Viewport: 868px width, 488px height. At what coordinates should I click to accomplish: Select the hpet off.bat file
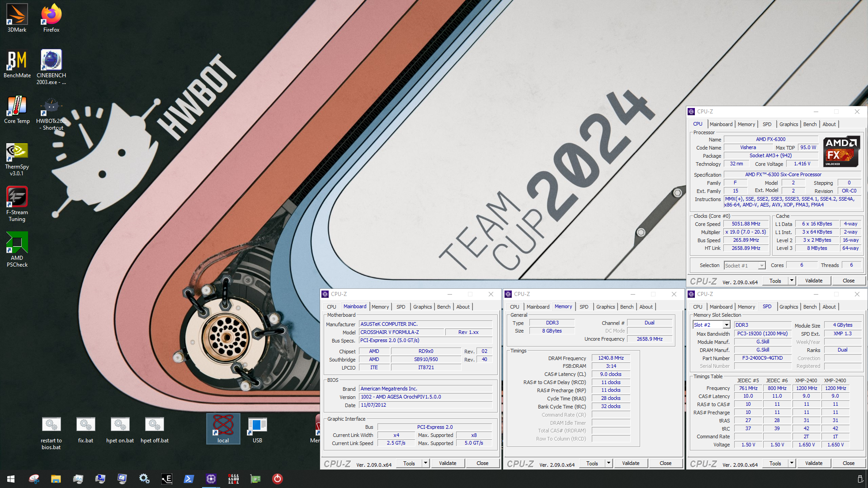[x=154, y=430]
